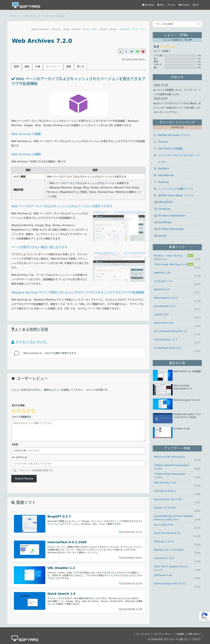The height and width of the screenshot is (644, 210).
Task: Open the context menu screenshot thumbnail
Action: click(x=119, y=226)
